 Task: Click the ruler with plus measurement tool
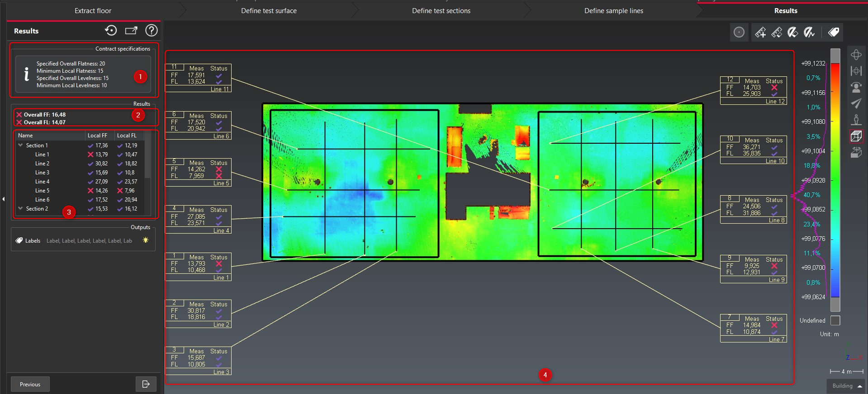[760, 32]
